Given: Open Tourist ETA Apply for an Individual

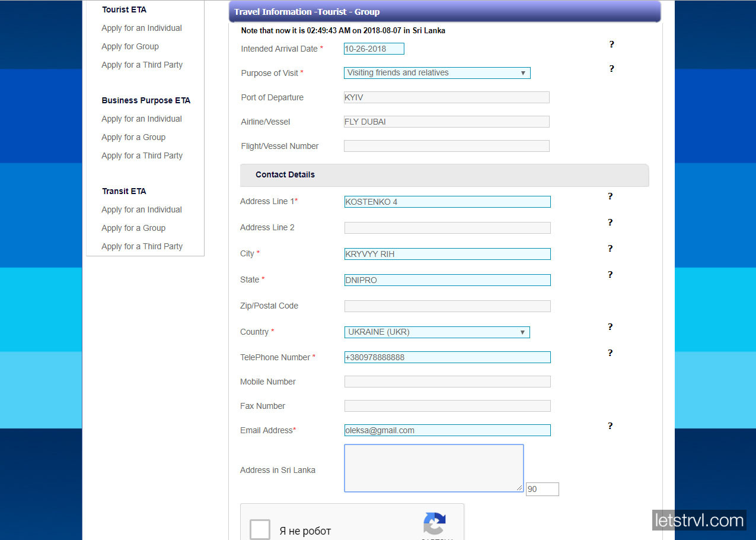Looking at the screenshot, I should [142, 28].
